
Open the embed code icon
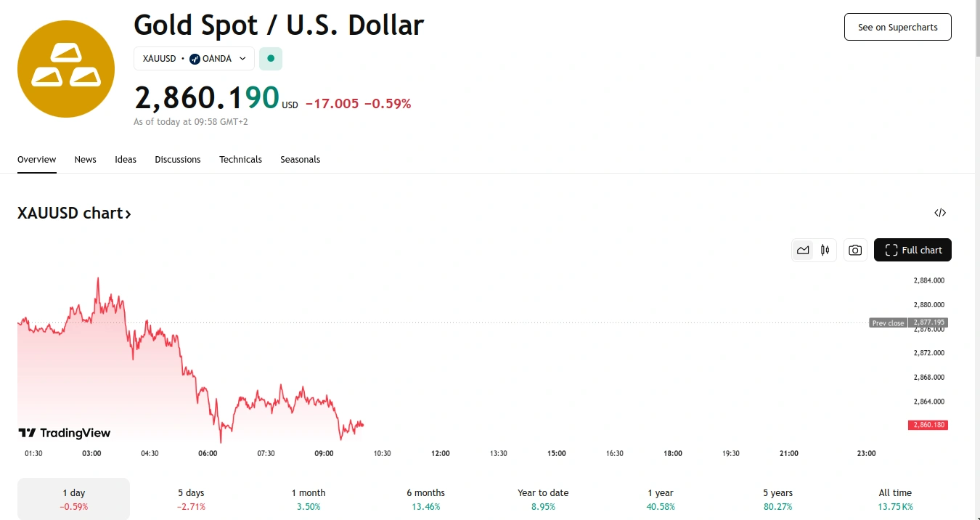coord(940,213)
